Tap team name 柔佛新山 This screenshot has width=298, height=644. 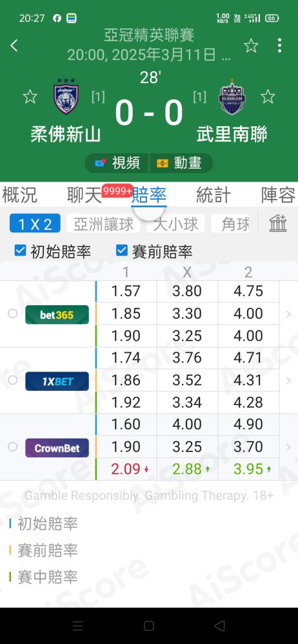tap(65, 134)
